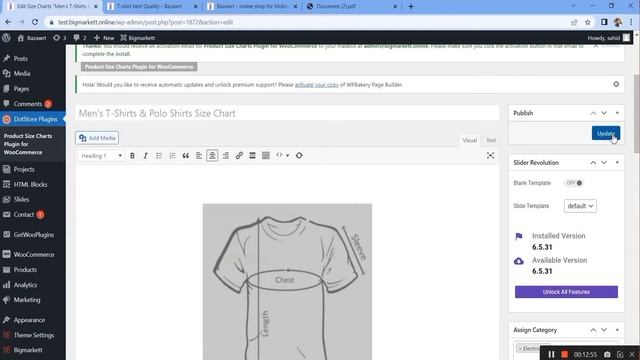
Task: Align text left
Action: [199, 156]
